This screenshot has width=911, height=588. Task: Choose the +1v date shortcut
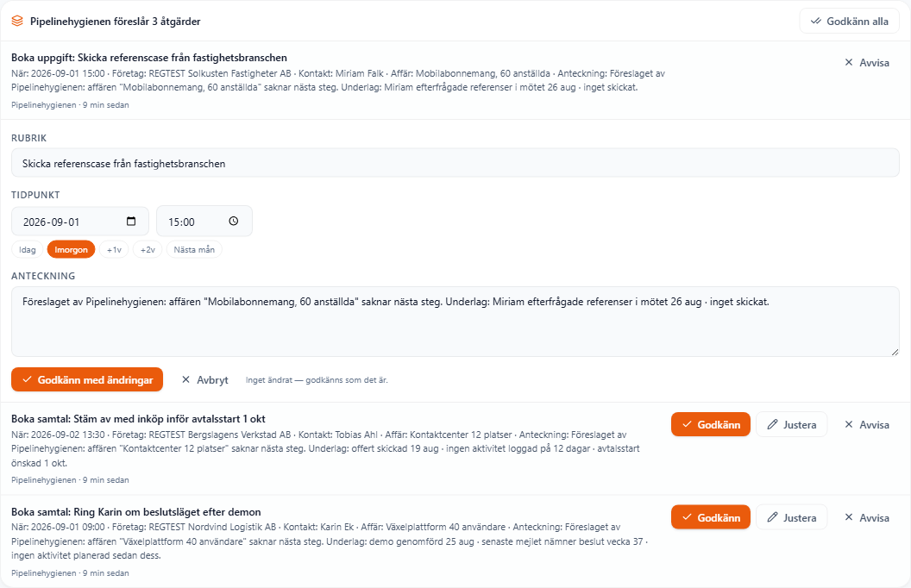pos(114,249)
